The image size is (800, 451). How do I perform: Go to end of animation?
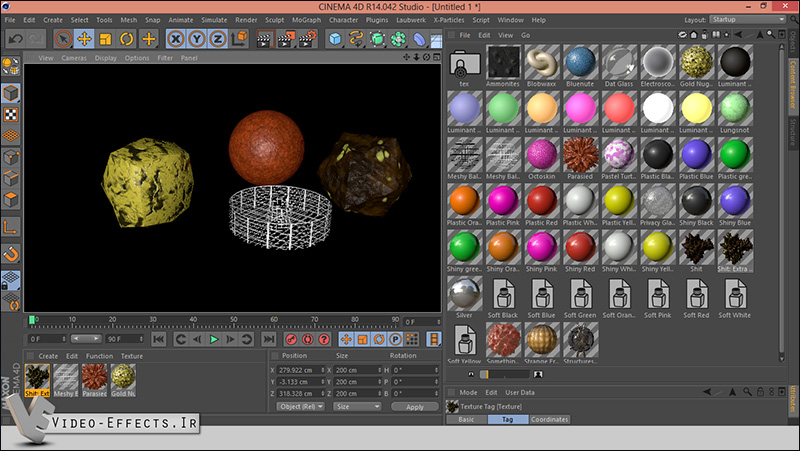click(268, 339)
